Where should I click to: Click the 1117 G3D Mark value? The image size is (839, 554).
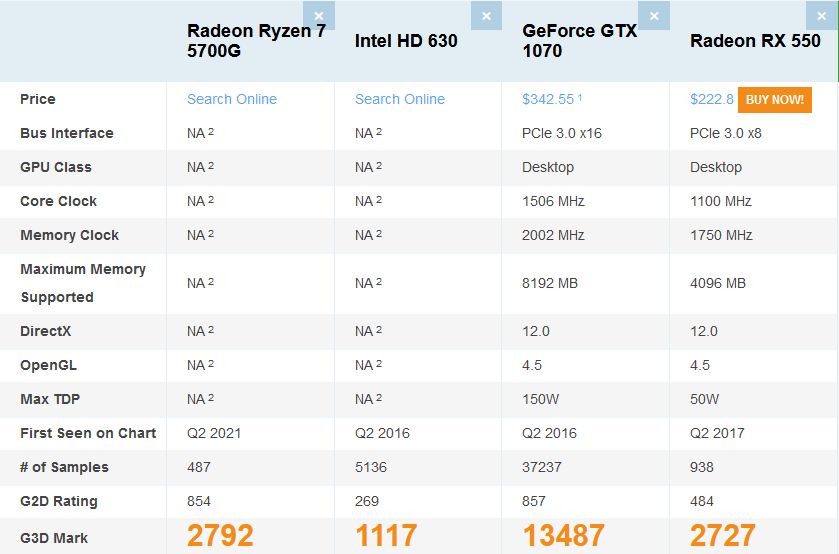point(386,536)
